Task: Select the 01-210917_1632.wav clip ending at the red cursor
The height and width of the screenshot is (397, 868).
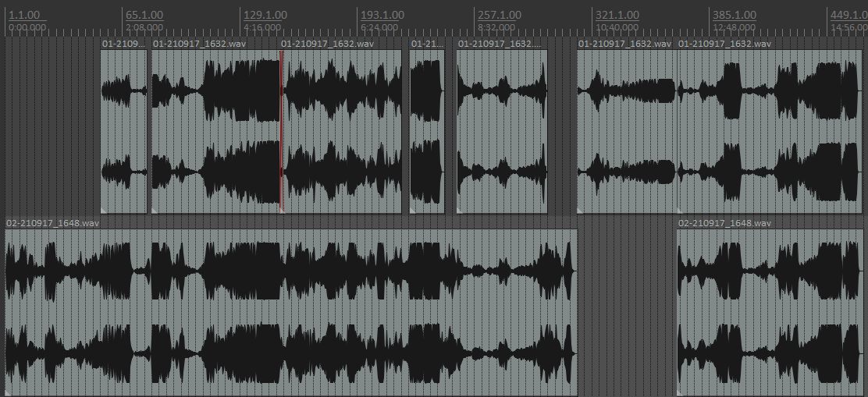Action: [216, 131]
